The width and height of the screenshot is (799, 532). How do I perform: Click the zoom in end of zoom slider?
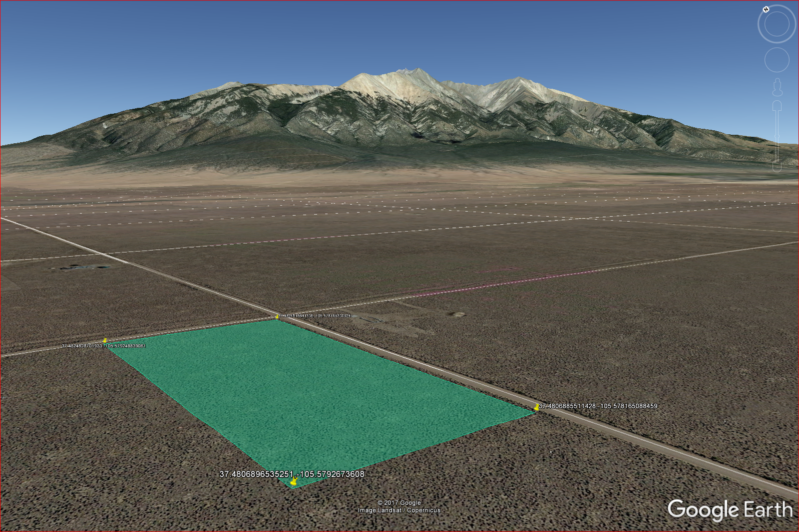pyautogui.click(x=777, y=105)
